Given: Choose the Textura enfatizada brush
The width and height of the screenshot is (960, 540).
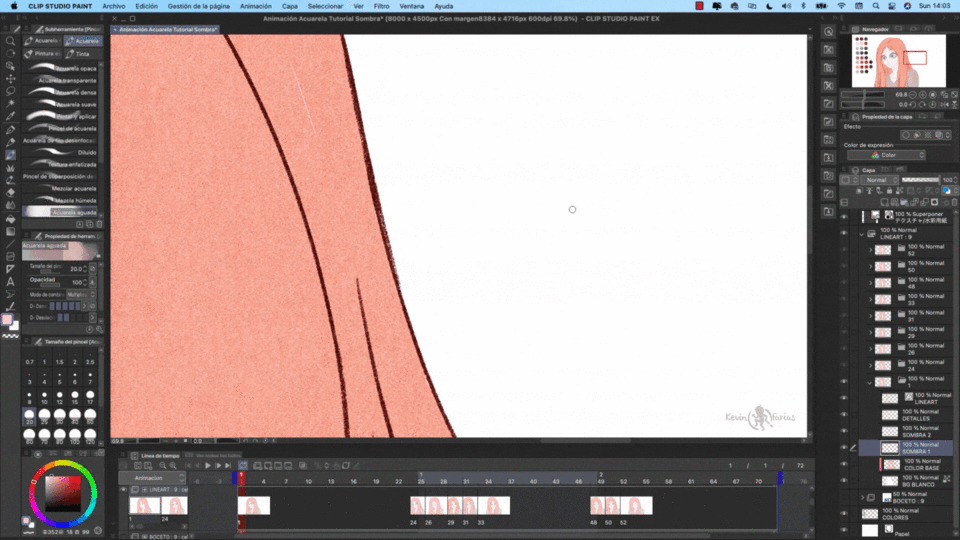Looking at the screenshot, I should [x=61, y=164].
